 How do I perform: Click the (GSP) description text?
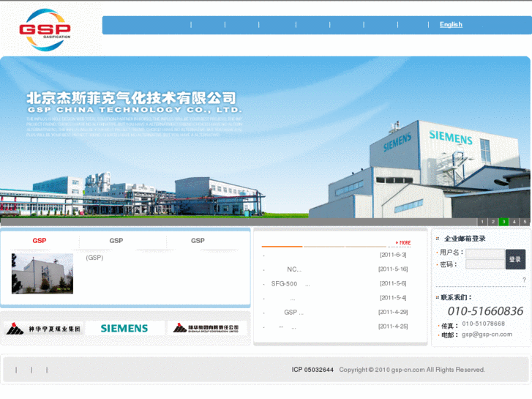(x=94, y=258)
